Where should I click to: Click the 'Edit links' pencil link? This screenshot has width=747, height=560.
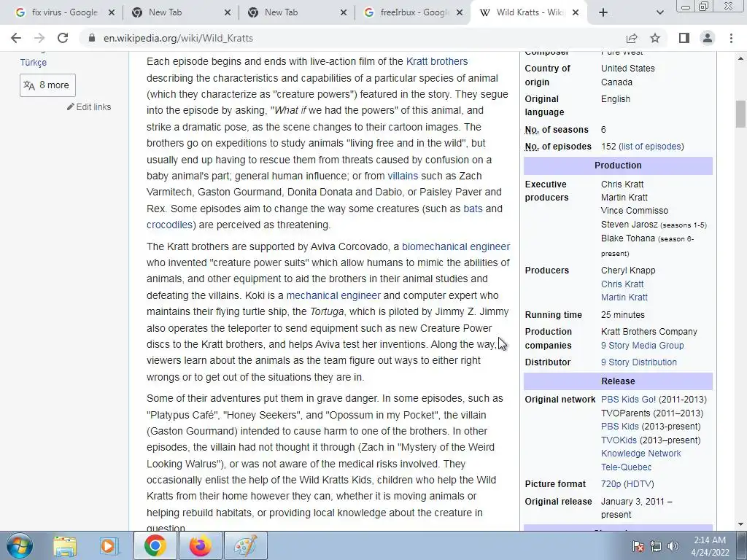point(89,107)
